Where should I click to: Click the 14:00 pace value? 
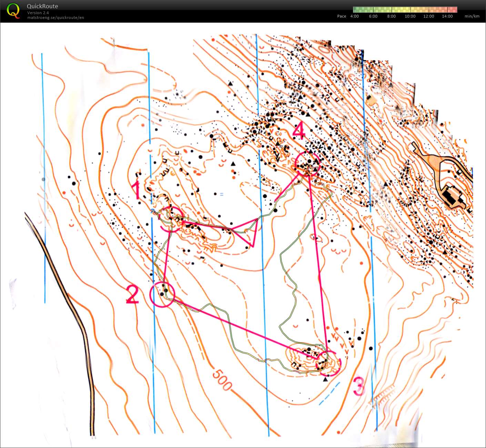(447, 16)
